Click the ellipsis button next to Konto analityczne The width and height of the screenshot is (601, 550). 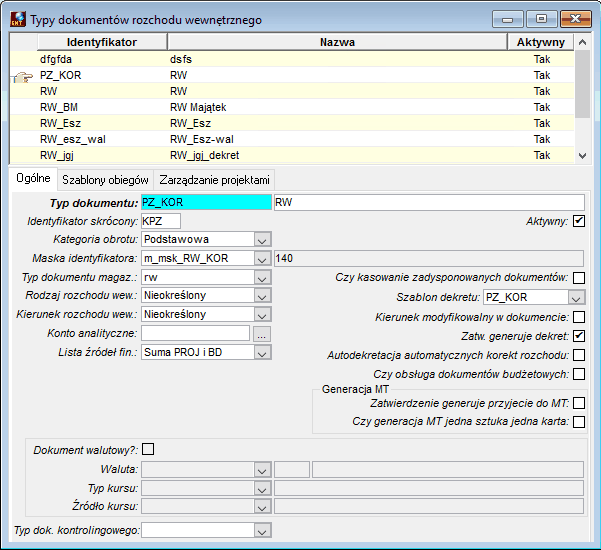tap(262, 334)
